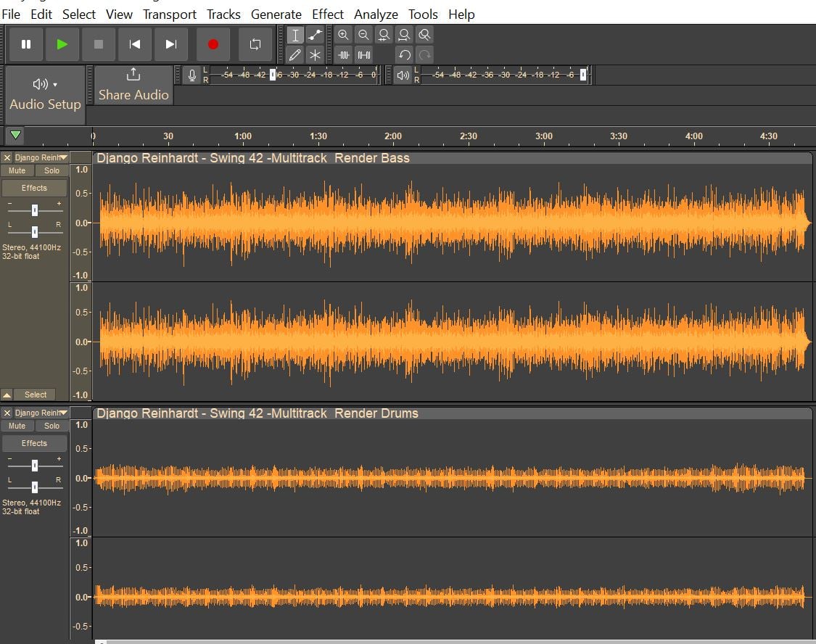Select the Draw (pencil) tool

pyautogui.click(x=295, y=54)
